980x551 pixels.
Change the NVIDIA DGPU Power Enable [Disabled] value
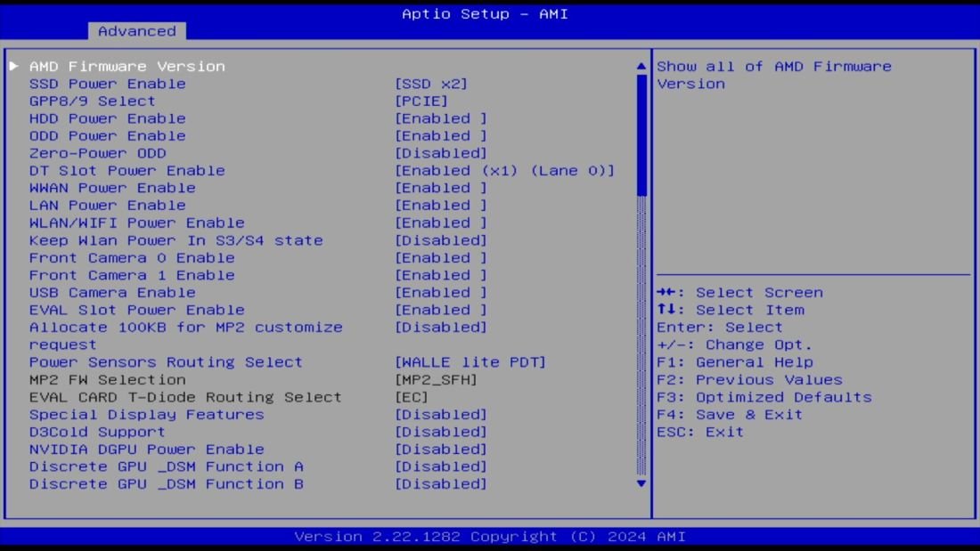(x=440, y=450)
